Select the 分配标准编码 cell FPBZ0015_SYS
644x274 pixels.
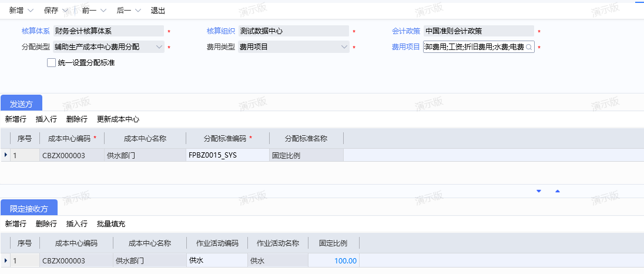pyautogui.click(x=227, y=155)
